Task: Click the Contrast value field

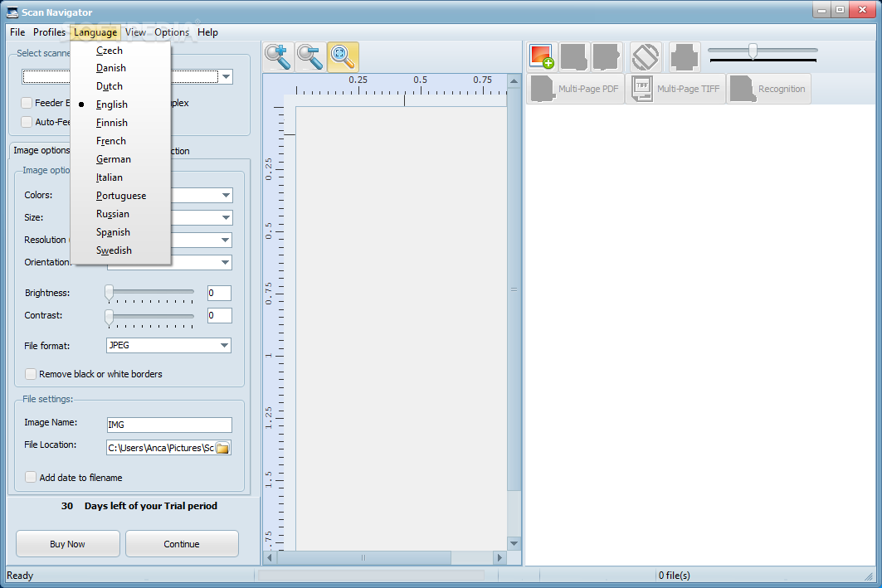Action: (x=219, y=315)
